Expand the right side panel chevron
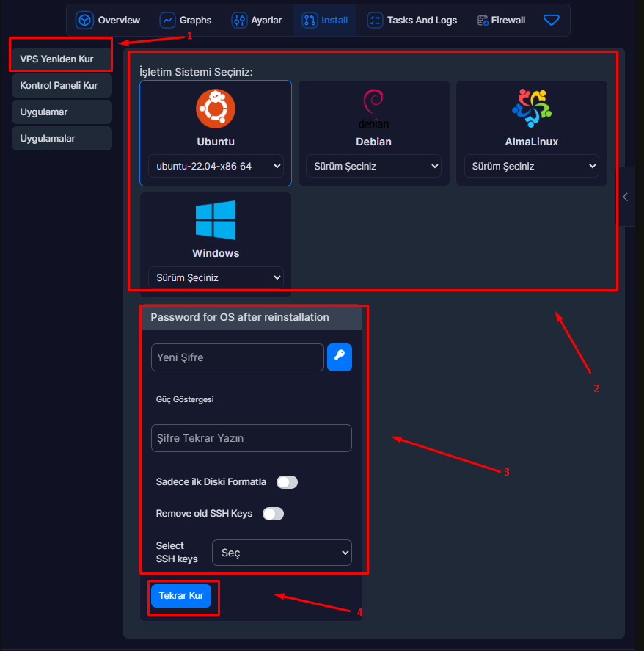Screen dimensions: 644x651 point(625,197)
